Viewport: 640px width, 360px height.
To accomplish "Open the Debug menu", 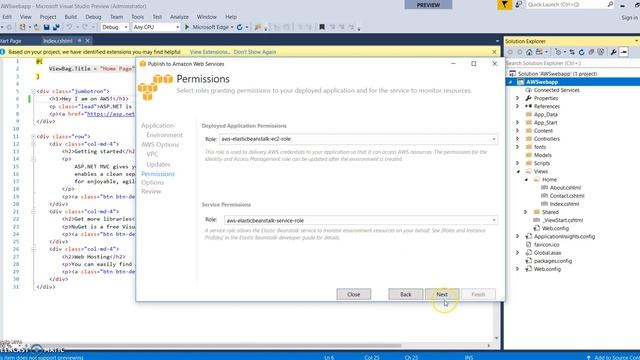I will click(93, 17).
